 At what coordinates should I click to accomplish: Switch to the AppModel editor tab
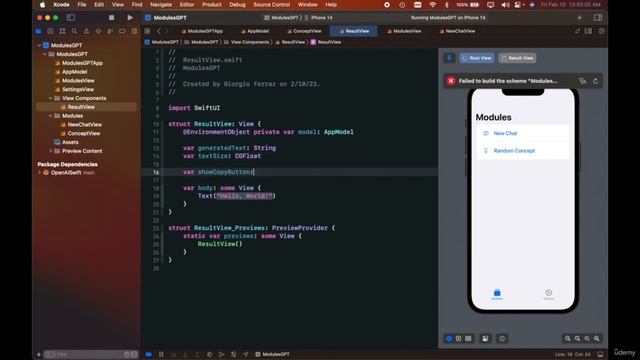click(255, 31)
